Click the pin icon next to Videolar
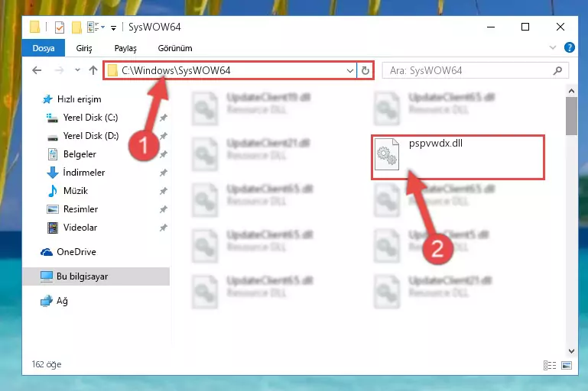Image resolution: width=588 pixels, height=391 pixels. (163, 228)
